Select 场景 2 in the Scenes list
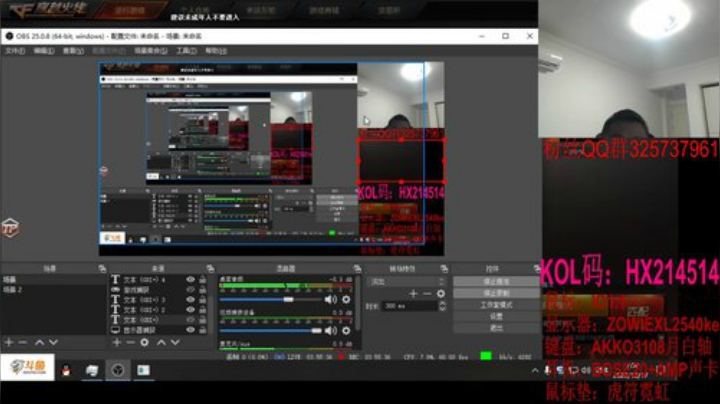Screen dimensions: 720x404 click(x=53, y=290)
